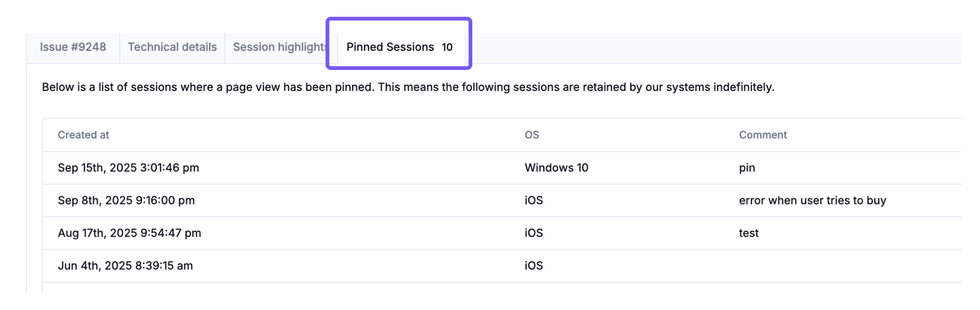Click the iOS cell in the Aug 17th row
Screen dimensions: 980x310
(x=534, y=233)
